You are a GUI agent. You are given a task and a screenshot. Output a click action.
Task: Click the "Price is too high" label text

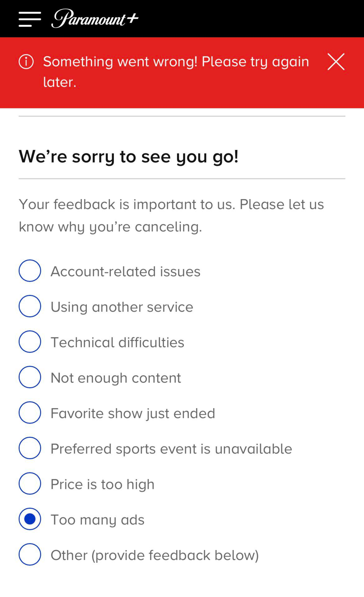(x=102, y=484)
